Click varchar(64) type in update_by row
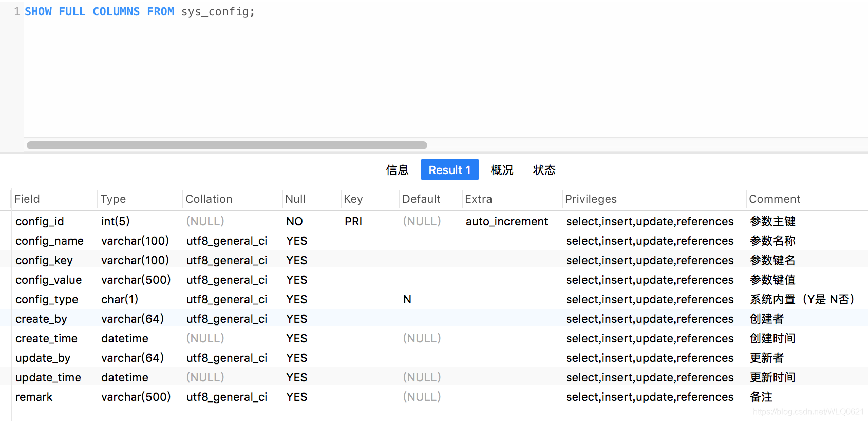868x421 pixels. pyautogui.click(x=133, y=358)
